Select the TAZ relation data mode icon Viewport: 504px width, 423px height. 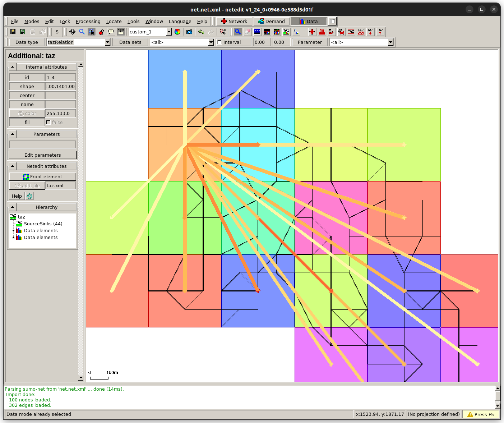click(x=286, y=32)
